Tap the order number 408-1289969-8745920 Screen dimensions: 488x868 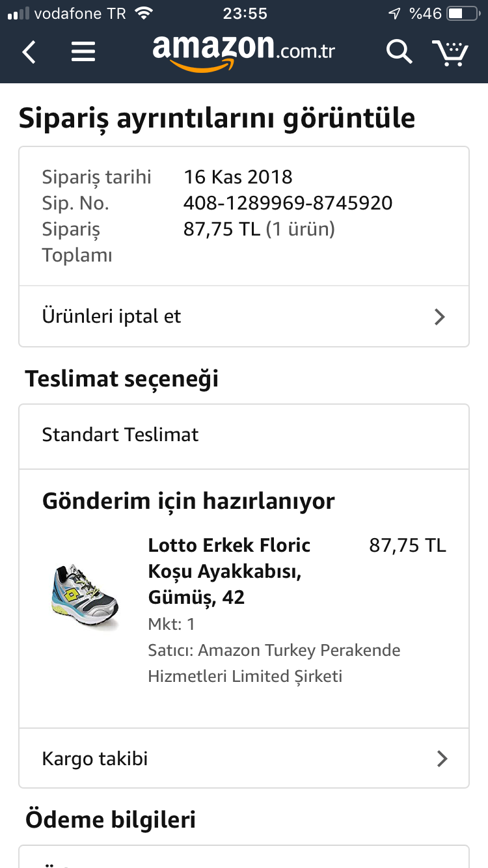[288, 203]
